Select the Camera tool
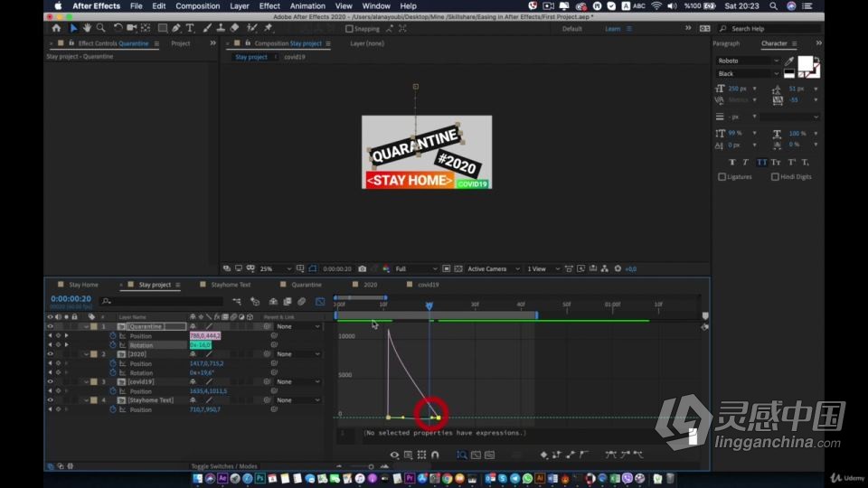The image size is (868, 488). 132,28
